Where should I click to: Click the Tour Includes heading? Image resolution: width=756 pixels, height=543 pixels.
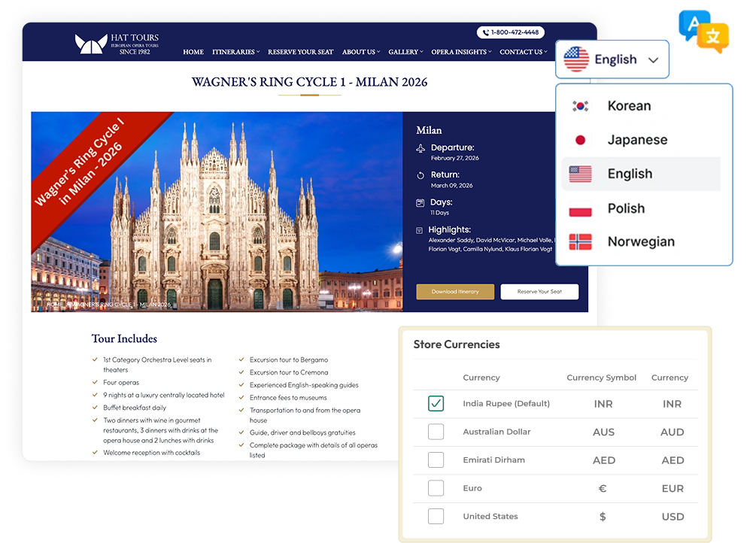tap(124, 339)
